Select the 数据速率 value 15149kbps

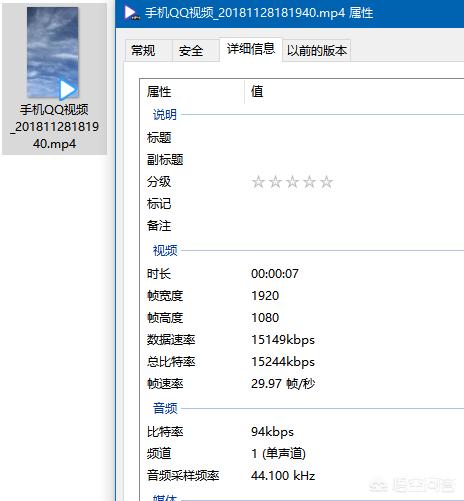point(283,340)
